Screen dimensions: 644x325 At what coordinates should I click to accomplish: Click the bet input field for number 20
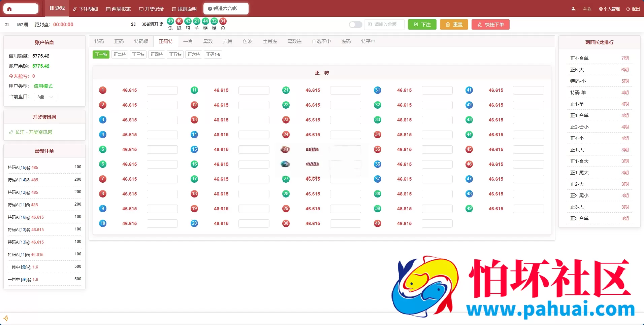[254, 223]
